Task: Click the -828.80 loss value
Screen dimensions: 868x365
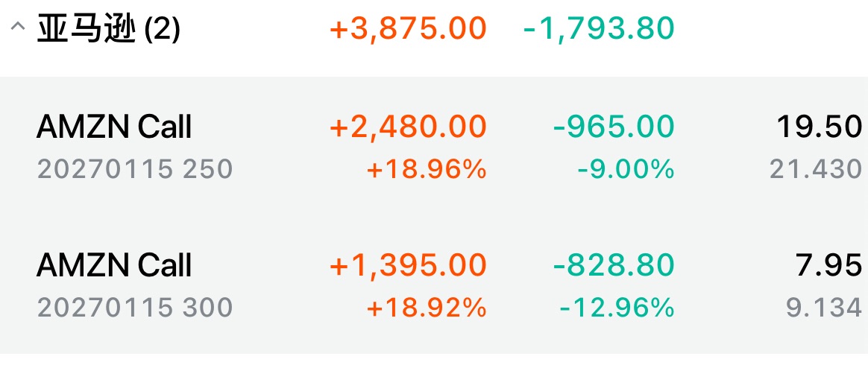Action: click(614, 264)
